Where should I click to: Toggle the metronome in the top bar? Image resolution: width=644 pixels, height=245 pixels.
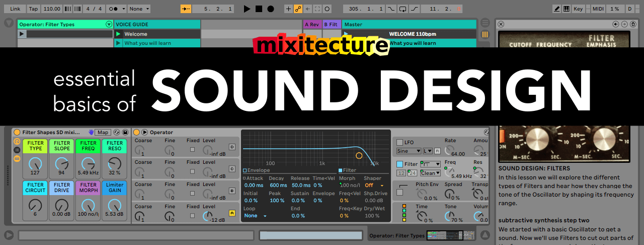(x=115, y=9)
